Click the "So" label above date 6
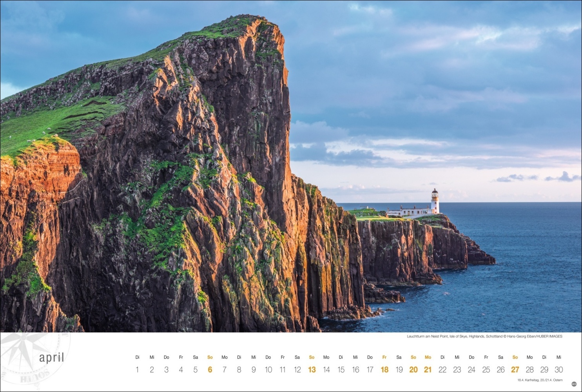The height and width of the screenshot is (392, 582). click(x=210, y=357)
